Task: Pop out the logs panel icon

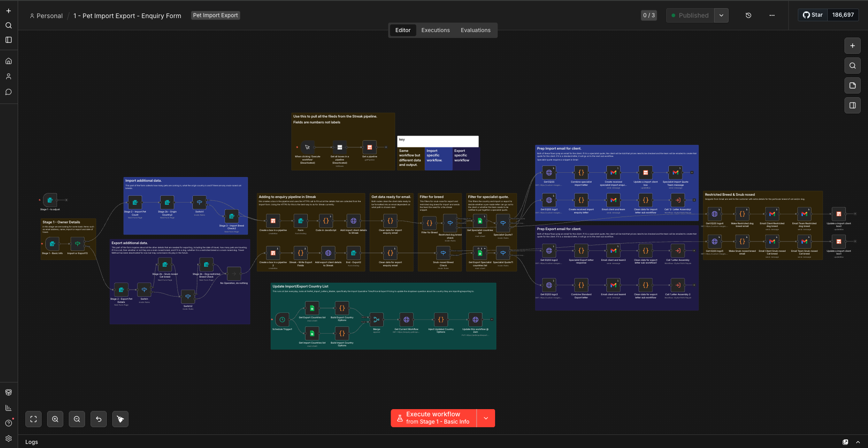Action: [845, 442]
